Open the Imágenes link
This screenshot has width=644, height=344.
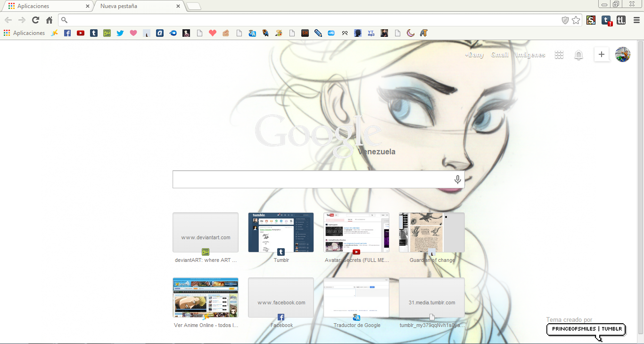[530, 55]
